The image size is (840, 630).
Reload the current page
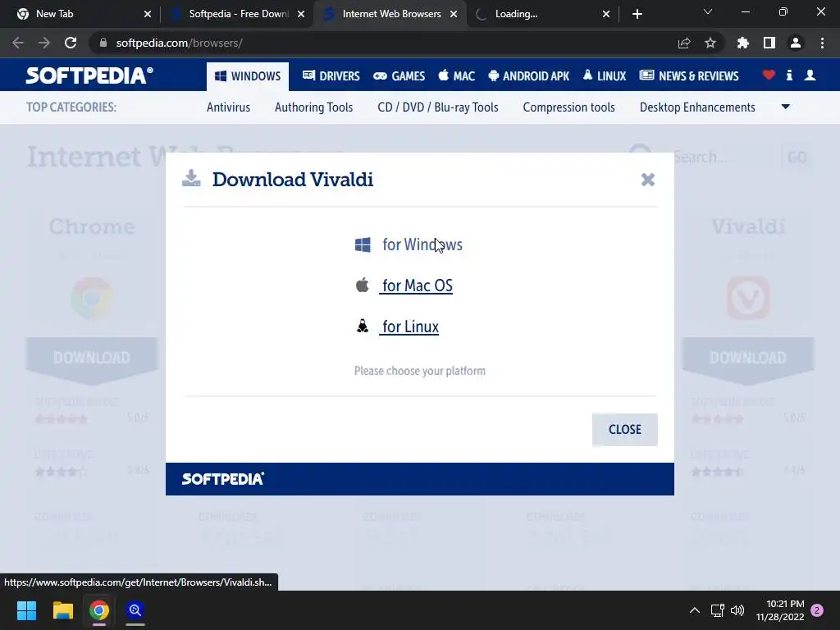tap(71, 43)
